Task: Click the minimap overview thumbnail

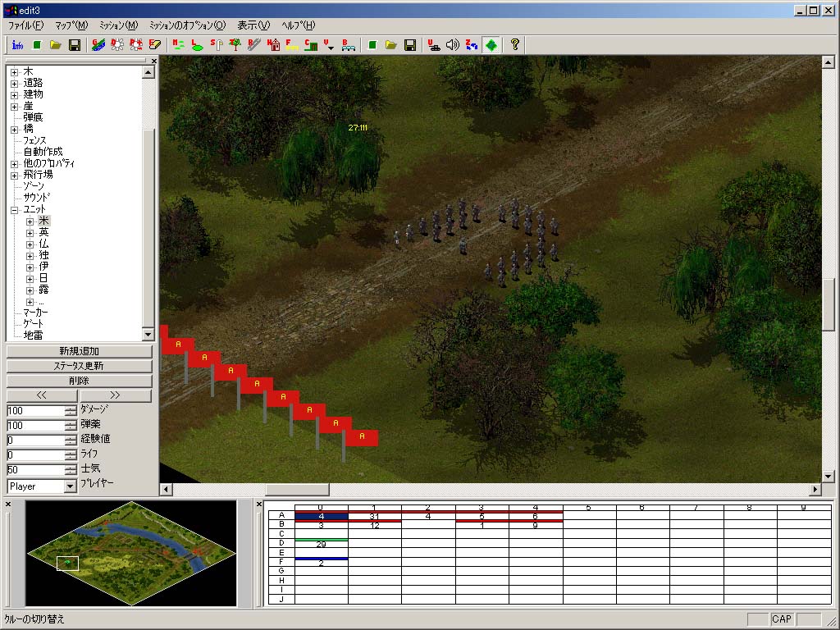Action: [x=131, y=554]
